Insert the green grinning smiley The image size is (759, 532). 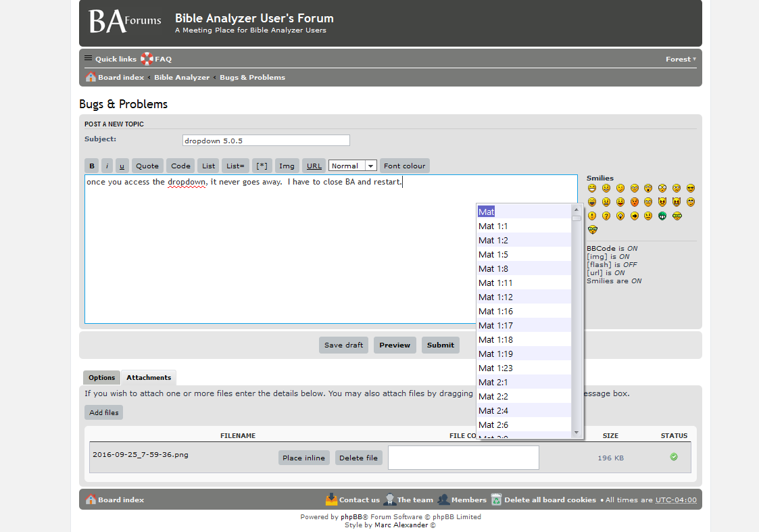coord(662,216)
